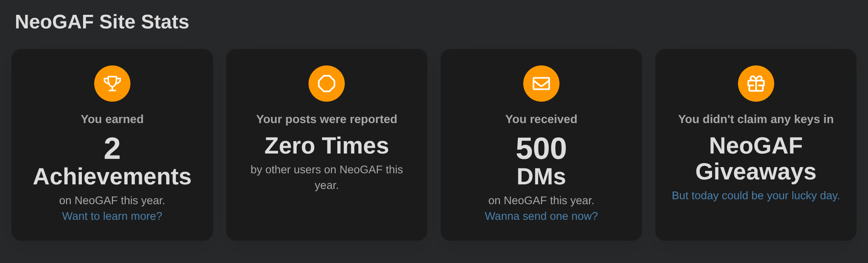Click the orange gift giveaways icon
Image resolution: width=868 pixels, height=263 pixels.
(756, 84)
